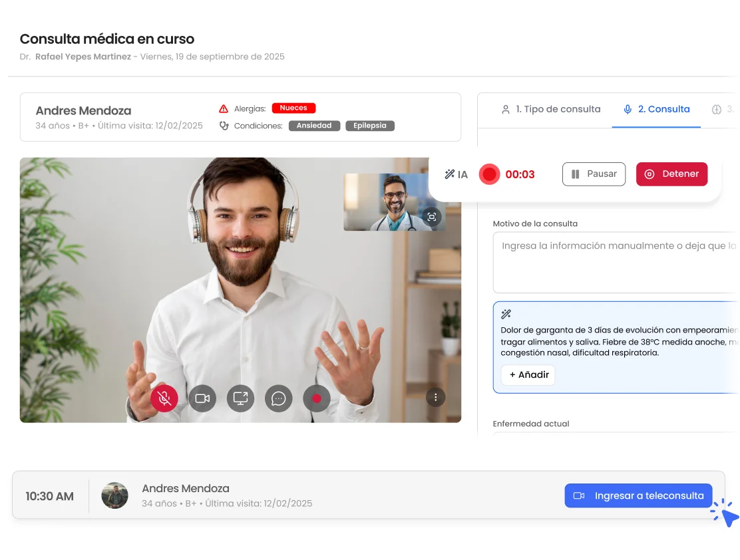This screenshot has height=560, width=740.
Task: Toggle the red record button on video
Action: [317, 398]
